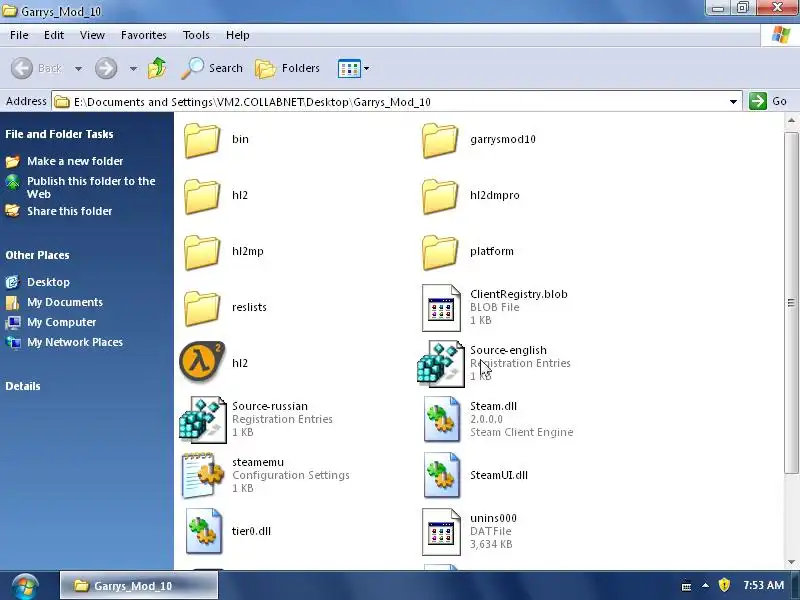Select the hl2 Half-Life lambda application icon

[202, 362]
